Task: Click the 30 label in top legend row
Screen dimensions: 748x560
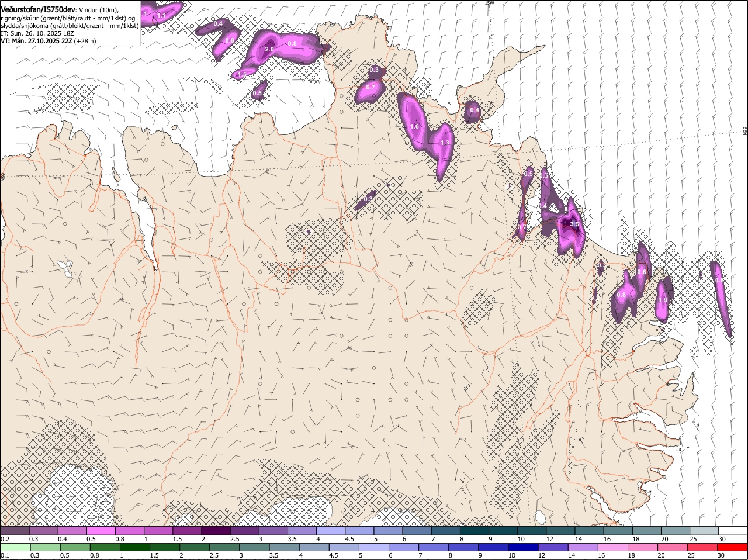Action: point(722,539)
